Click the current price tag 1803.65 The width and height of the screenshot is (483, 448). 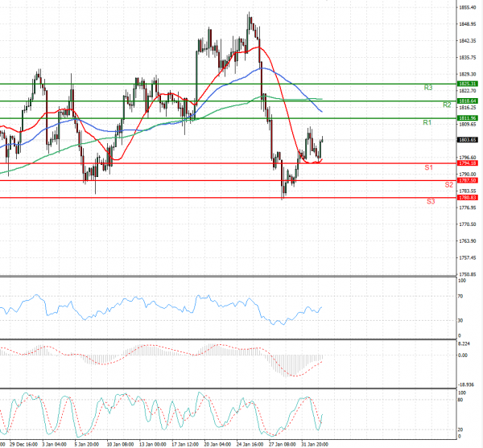[468, 140]
